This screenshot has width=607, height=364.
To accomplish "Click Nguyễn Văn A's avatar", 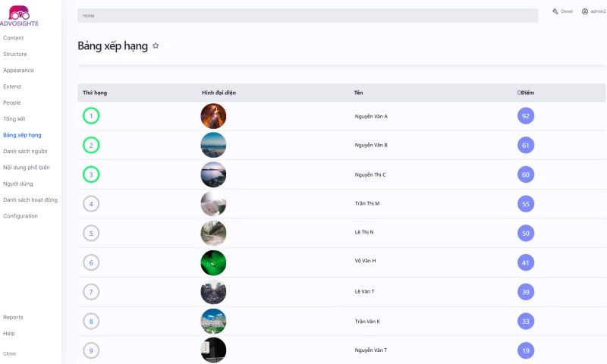I will (x=213, y=116).
